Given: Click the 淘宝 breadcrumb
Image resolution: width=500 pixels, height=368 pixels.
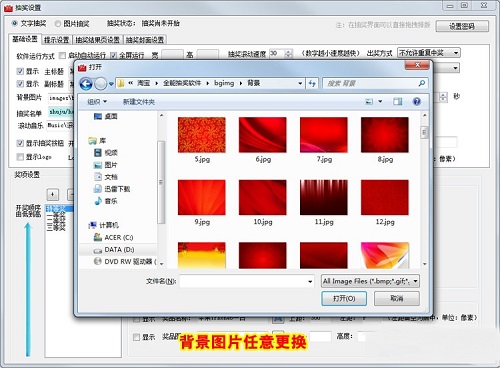Looking at the screenshot, I should point(143,83).
